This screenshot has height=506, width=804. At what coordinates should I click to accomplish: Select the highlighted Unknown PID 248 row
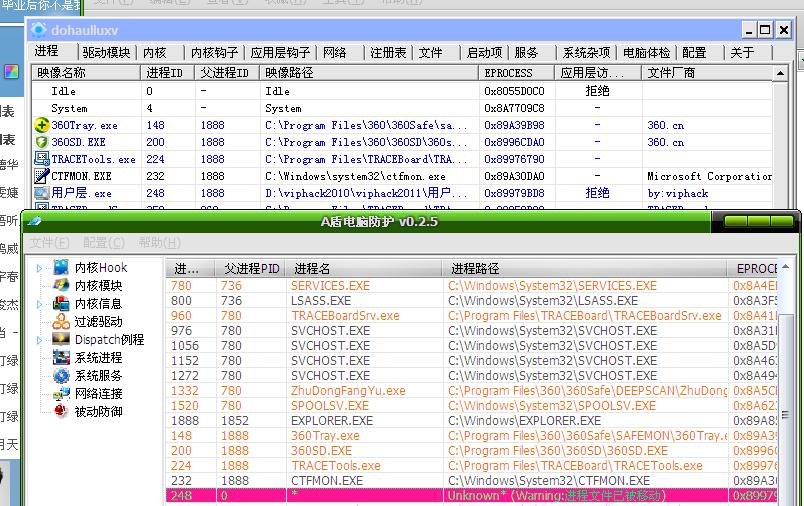472,495
